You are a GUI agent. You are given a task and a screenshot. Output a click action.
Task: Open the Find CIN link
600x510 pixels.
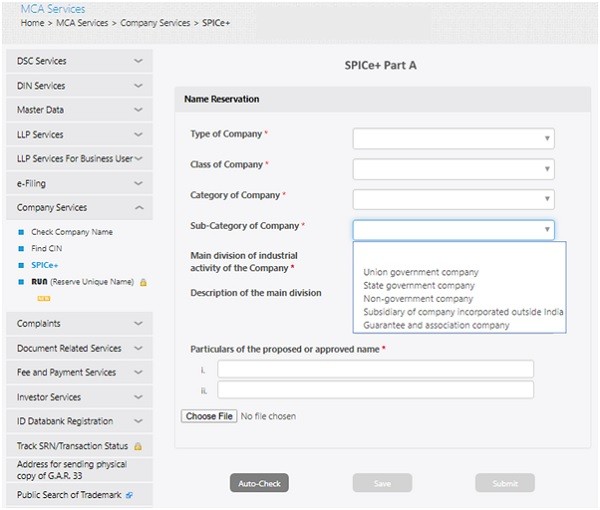[x=47, y=248]
